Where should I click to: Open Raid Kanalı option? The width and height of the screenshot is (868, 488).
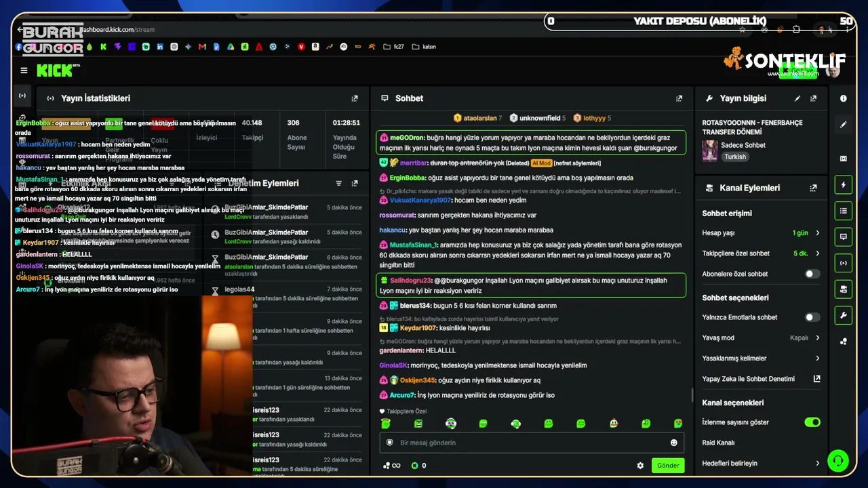click(719, 443)
